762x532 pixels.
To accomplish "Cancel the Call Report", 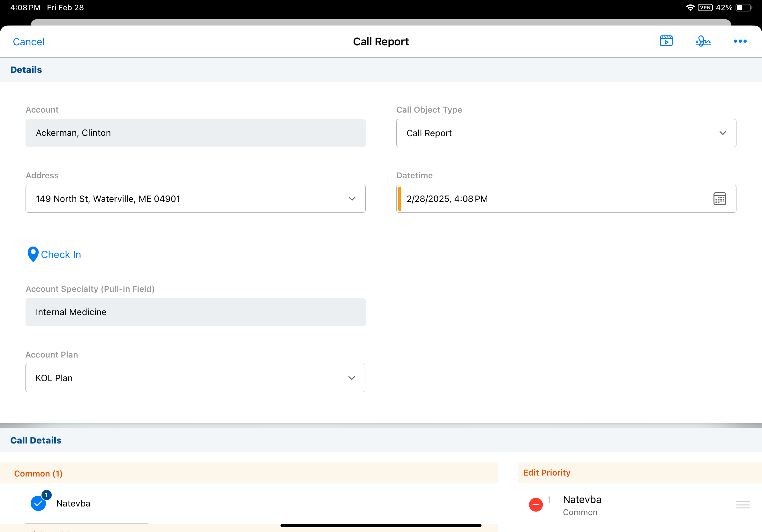I will (x=28, y=42).
